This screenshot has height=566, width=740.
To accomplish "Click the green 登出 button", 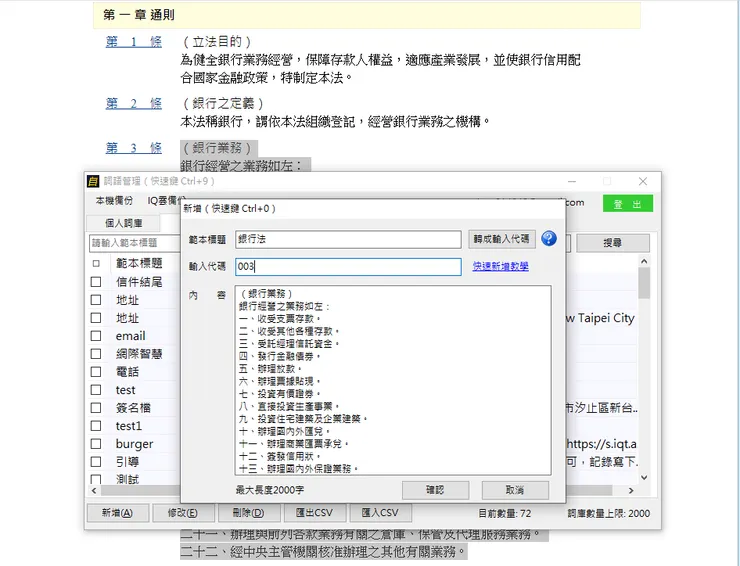I will (x=628, y=204).
